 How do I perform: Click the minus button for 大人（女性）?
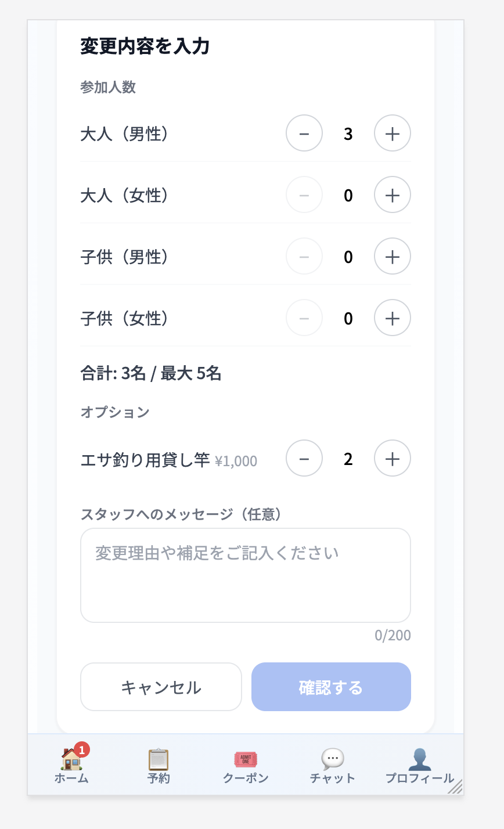pos(304,195)
